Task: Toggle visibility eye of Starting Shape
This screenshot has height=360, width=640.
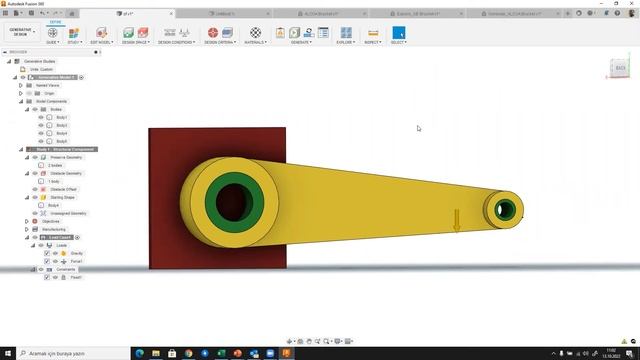Action: click(x=35, y=197)
